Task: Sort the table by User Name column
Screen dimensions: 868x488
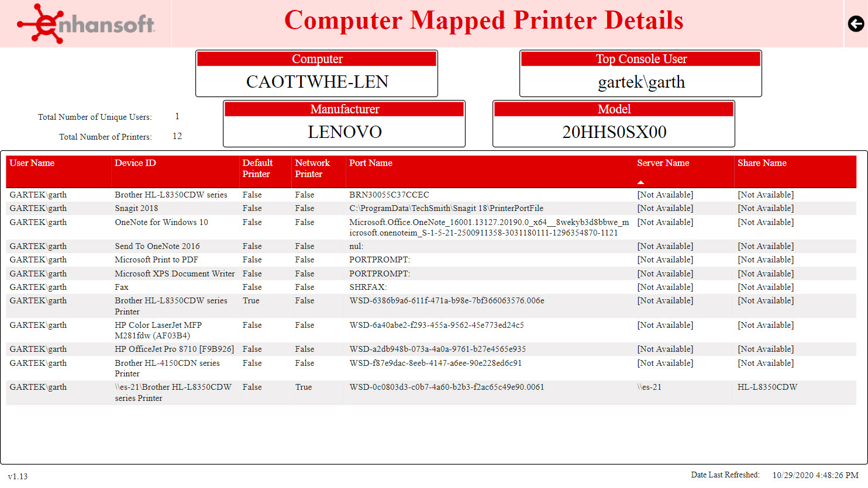Action: click(32, 162)
